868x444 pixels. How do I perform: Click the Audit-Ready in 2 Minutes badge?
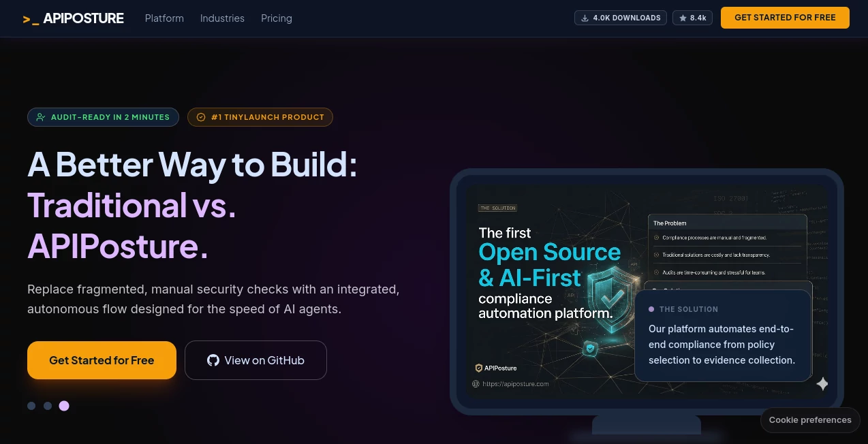coord(103,117)
